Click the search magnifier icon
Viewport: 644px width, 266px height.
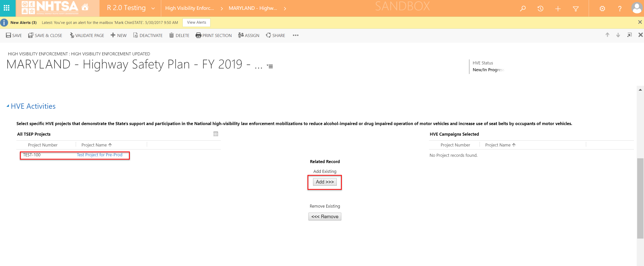523,9
